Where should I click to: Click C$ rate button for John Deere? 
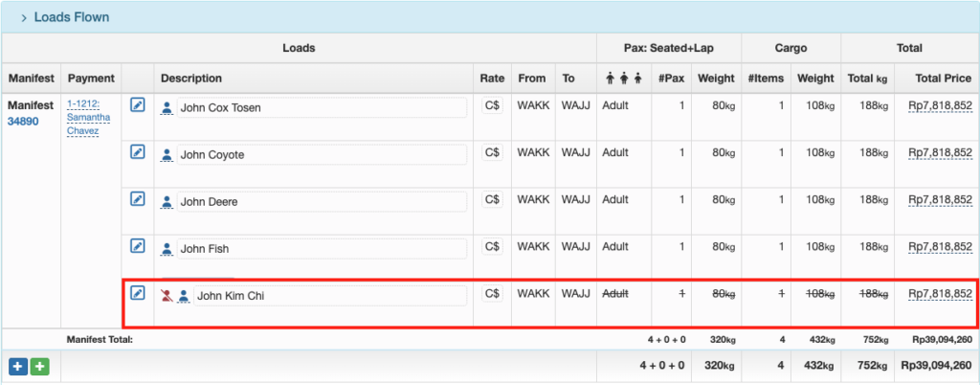[x=492, y=199]
